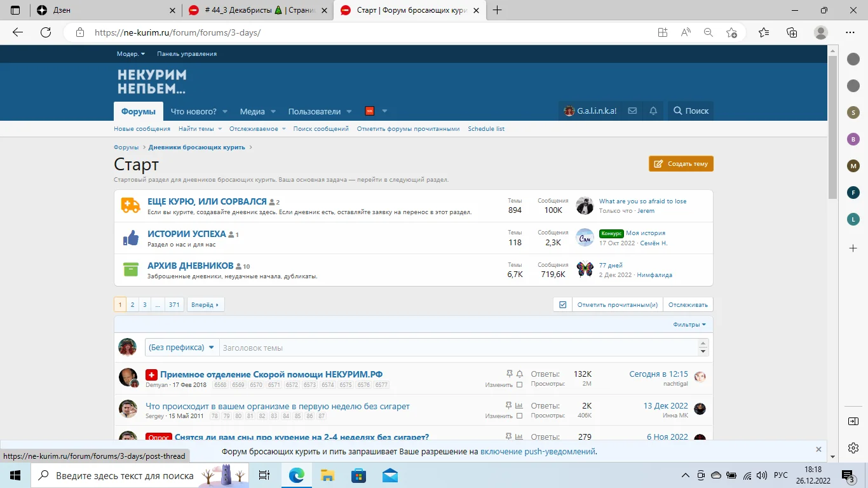Image resolution: width=868 pixels, height=488 pixels.
Task: Open Task View on the taskbar
Action: (264, 475)
